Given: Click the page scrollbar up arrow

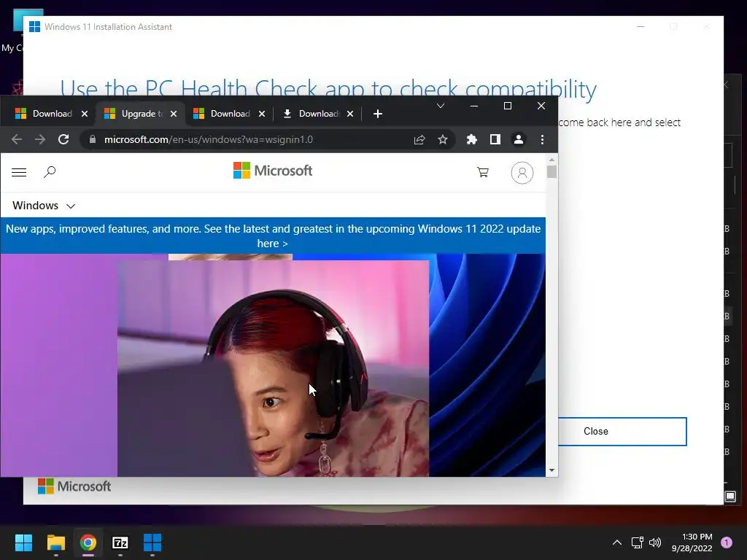Looking at the screenshot, I should tap(551, 160).
